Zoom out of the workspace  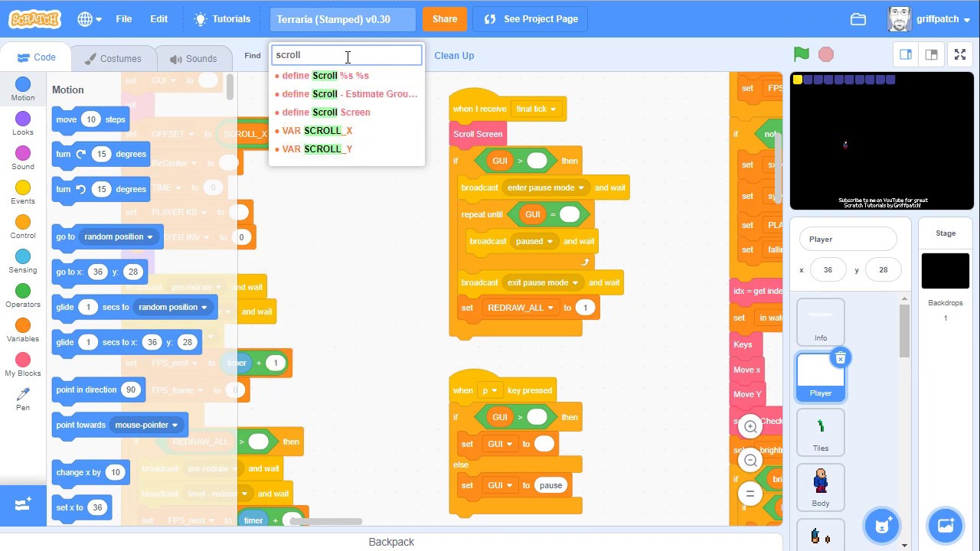750,460
